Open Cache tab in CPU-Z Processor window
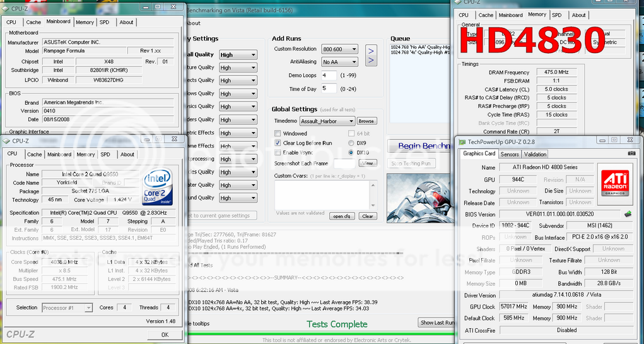 pos(35,155)
